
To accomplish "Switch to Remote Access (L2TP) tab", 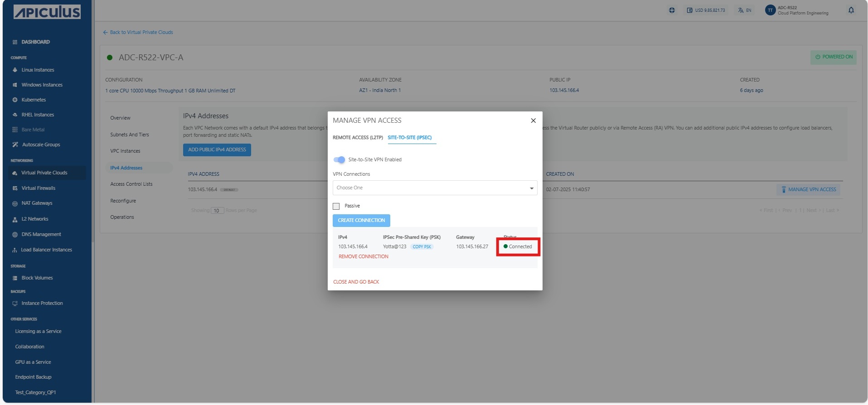I will pyautogui.click(x=358, y=137).
